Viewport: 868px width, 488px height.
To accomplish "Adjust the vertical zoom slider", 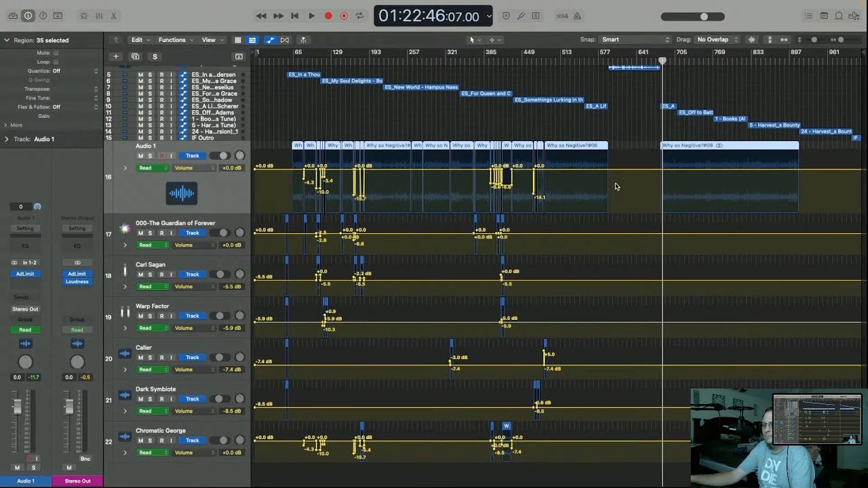I will [x=814, y=40].
